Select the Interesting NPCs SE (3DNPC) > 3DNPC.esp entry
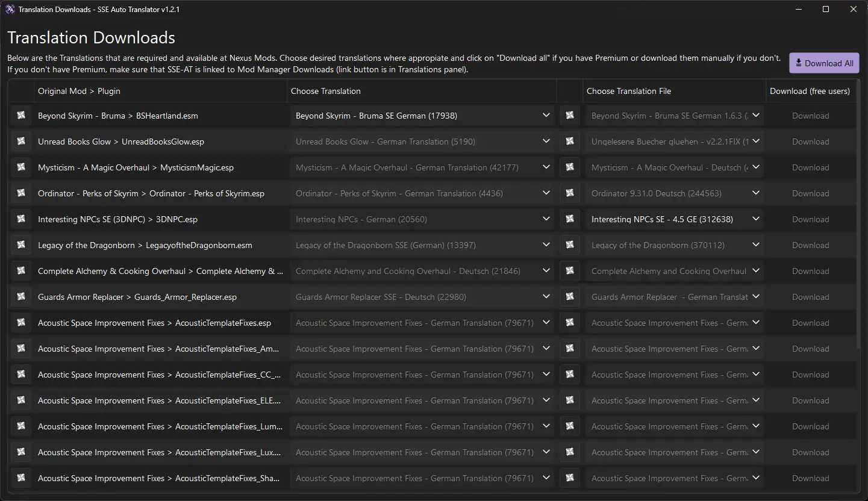The height and width of the screenshot is (501, 868). (117, 219)
